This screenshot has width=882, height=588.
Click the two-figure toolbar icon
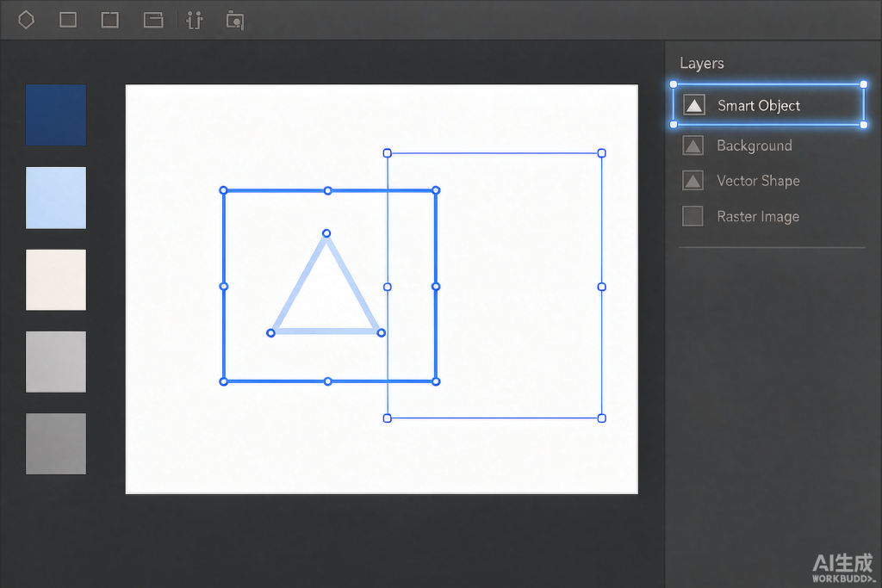(195, 21)
